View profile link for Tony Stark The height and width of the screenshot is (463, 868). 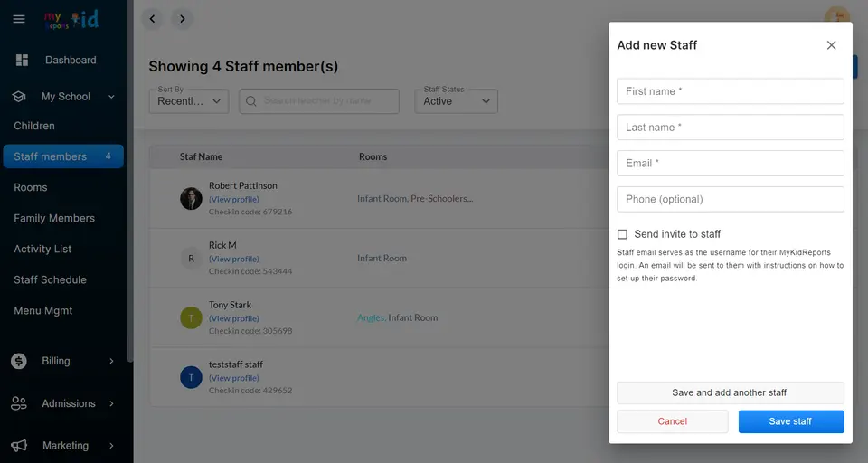click(233, 318)
